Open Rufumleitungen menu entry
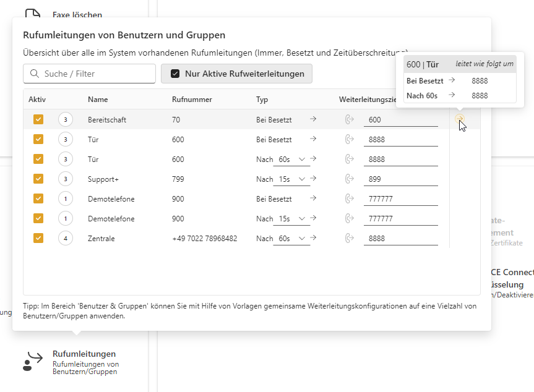 [x=72, y=362]
